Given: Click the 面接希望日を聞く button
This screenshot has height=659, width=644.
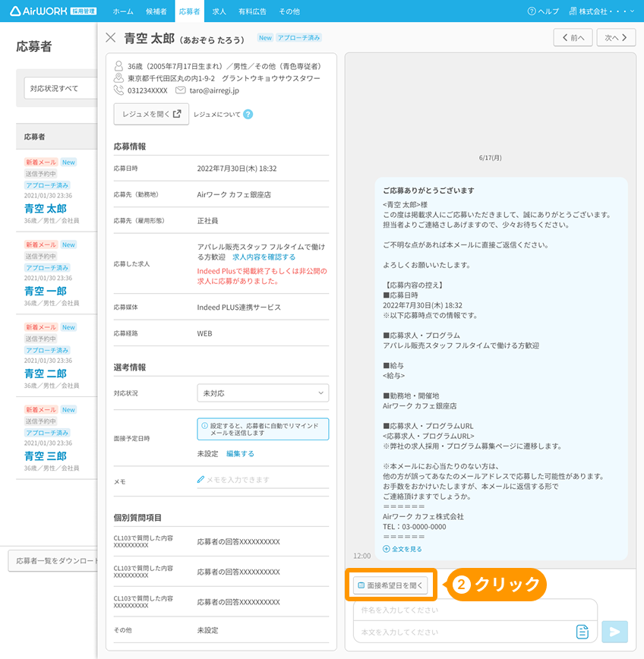Looking at the screenshot, I should pyautogui.click(x=390, y=585).
